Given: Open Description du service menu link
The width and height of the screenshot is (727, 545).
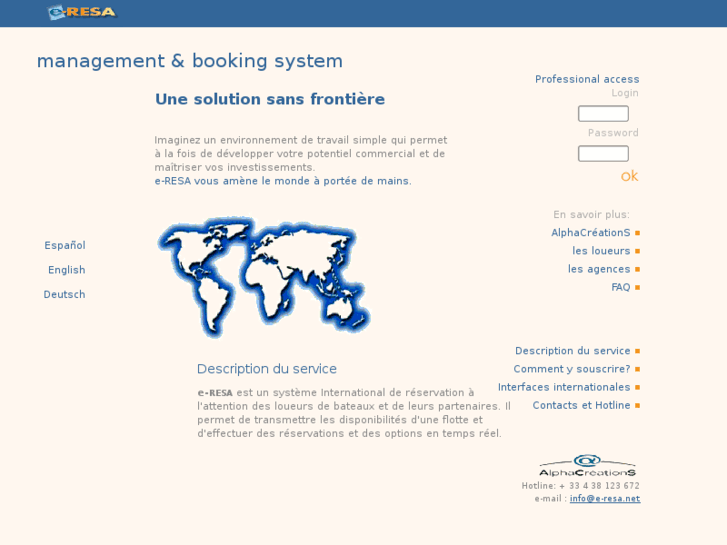Looking at the screenshot, I should (x=573, y=351).
